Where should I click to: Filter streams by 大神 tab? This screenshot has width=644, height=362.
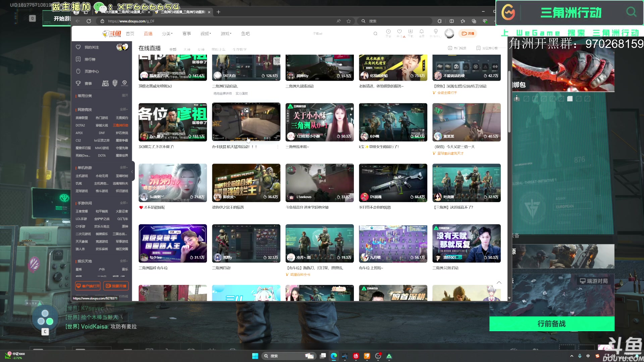pyautogui.click(x=187, y=49)
